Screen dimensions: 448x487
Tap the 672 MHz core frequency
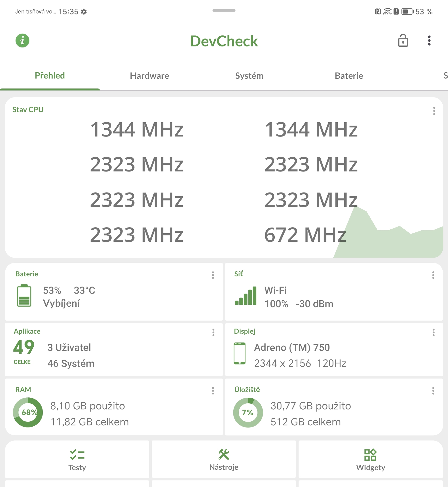pyautogui.click(x=305, y=235)
